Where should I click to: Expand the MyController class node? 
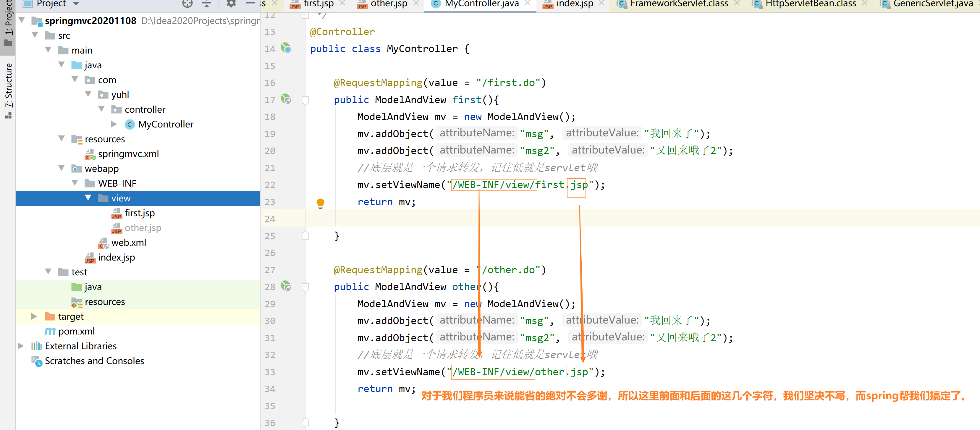click(x=114, y=124)
